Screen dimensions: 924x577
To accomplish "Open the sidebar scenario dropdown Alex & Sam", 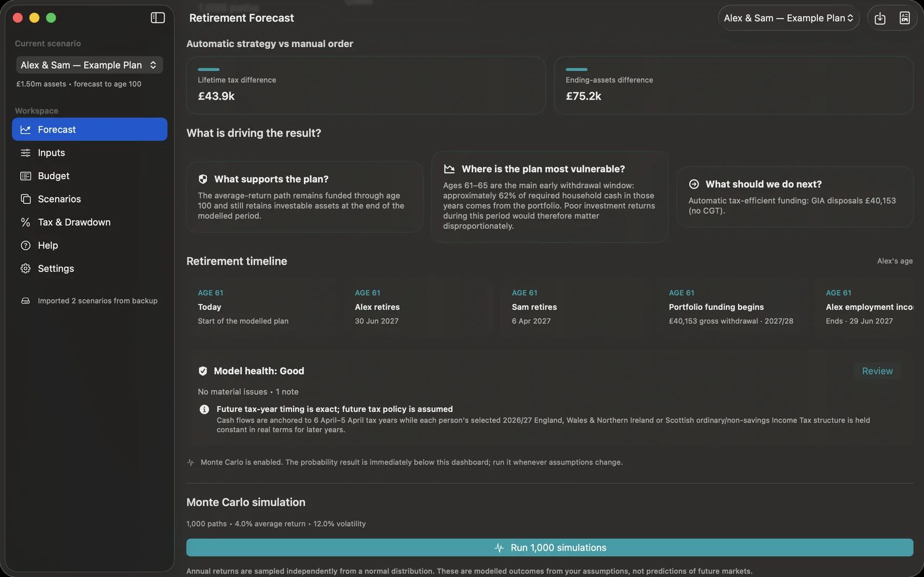I will [x=89, y=65].
